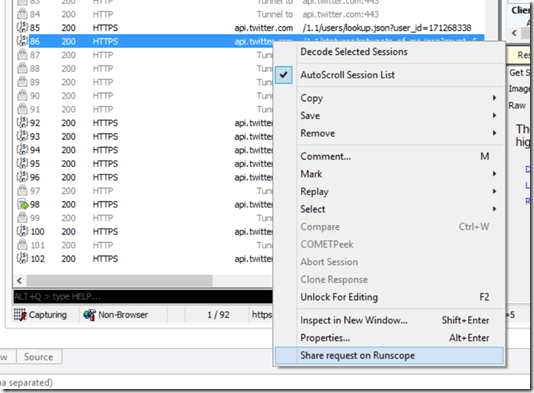
Task: Click the HTTPS protocol cell of session 98
Action: tap(105, 204)
